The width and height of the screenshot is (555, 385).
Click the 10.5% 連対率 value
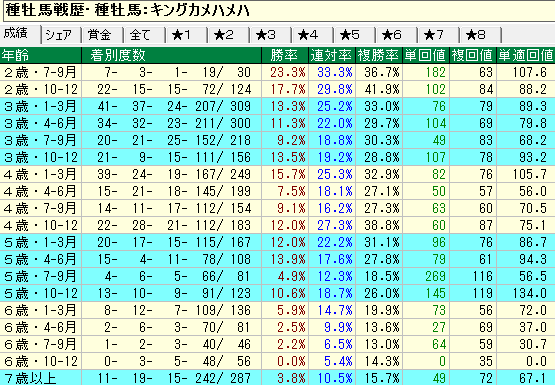(x=334, y=378)
